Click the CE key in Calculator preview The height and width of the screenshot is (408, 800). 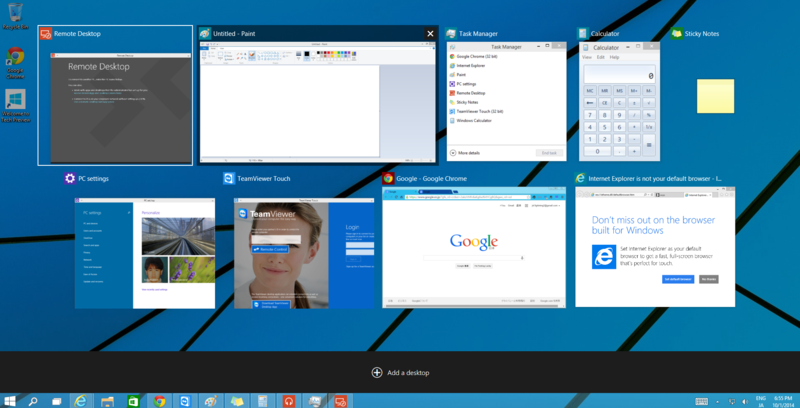[x=605, y=103]
